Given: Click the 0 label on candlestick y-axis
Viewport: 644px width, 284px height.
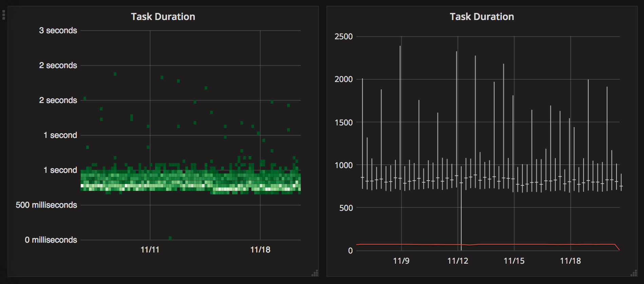Looking at the screenshot, I should click(350, 251).
